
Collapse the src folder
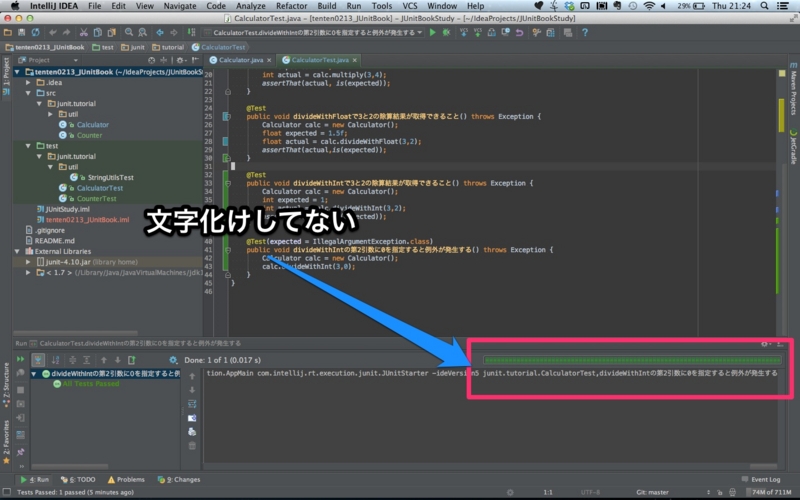click(29, 93)
